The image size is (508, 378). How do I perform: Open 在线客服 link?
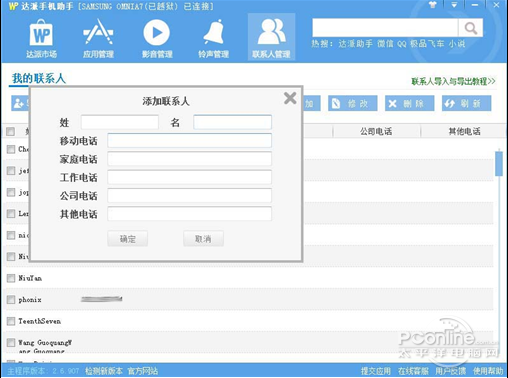[413, 371]
